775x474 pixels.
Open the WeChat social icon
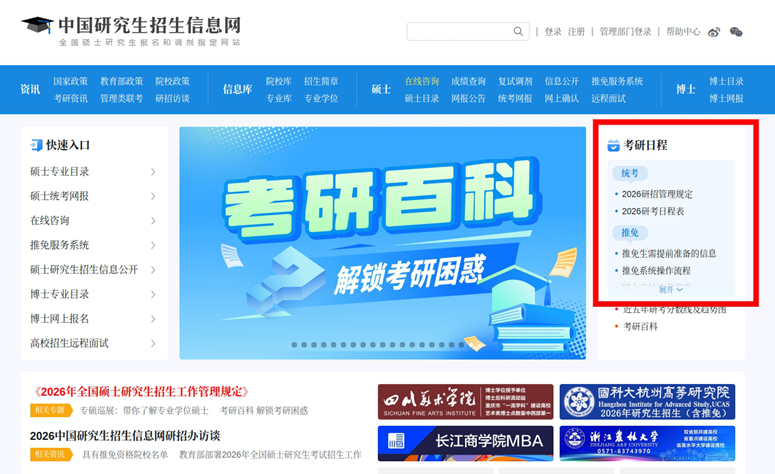736,32
